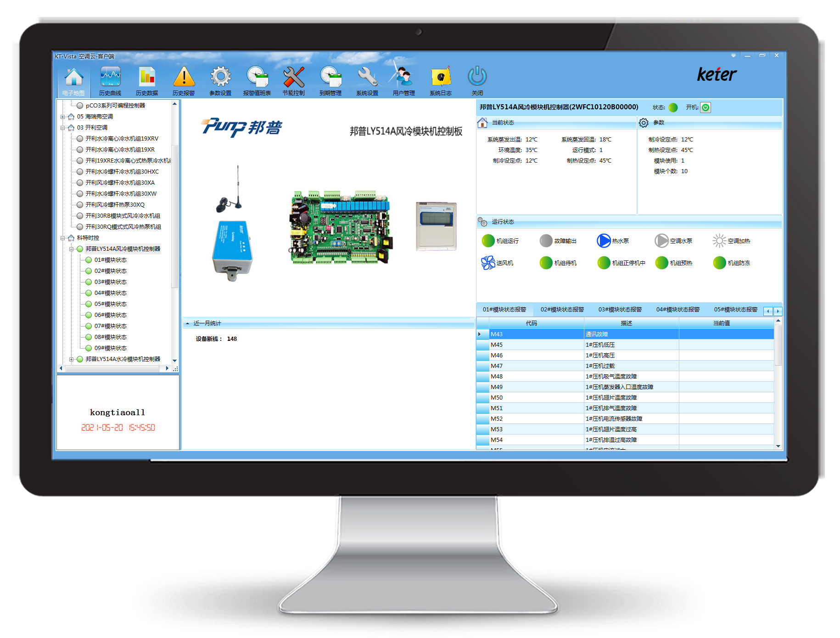Open 历史报警 alarm warning icon
The image size is (840, 638).
pyautogui.click(x=184, y=77)
